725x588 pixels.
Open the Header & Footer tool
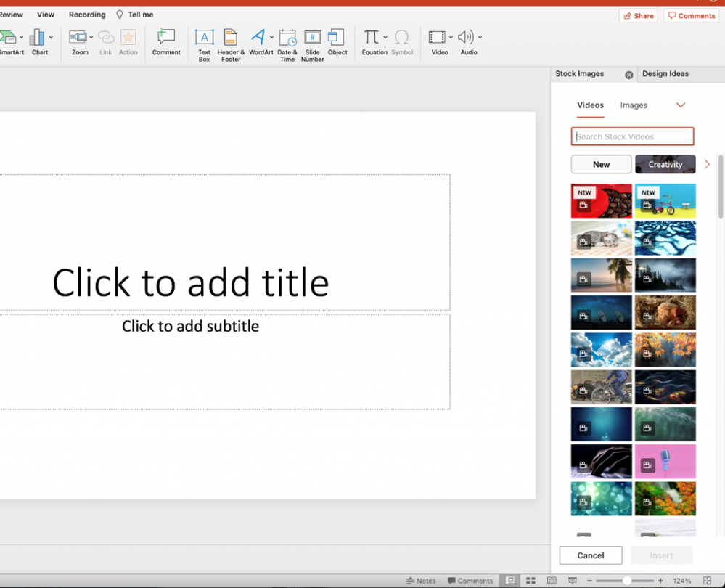(x=231, y=43)
